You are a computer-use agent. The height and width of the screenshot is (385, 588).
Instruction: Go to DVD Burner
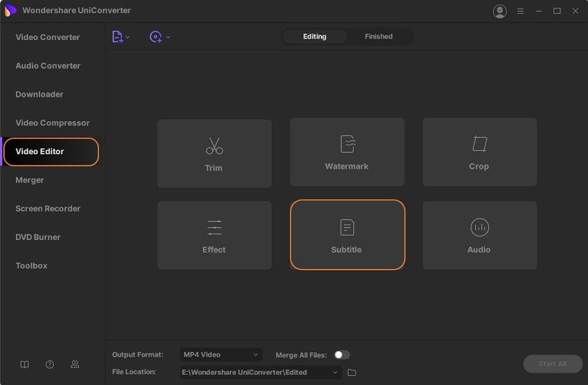[x=38, y=237]
